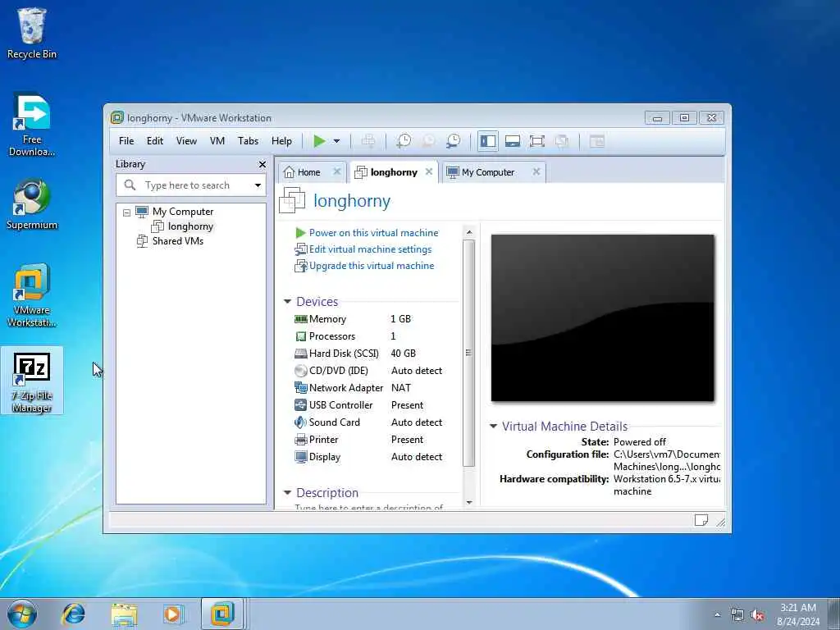Close the My Computer tab
Viewport: 840px width, 630px height.
tap(536, 171)
